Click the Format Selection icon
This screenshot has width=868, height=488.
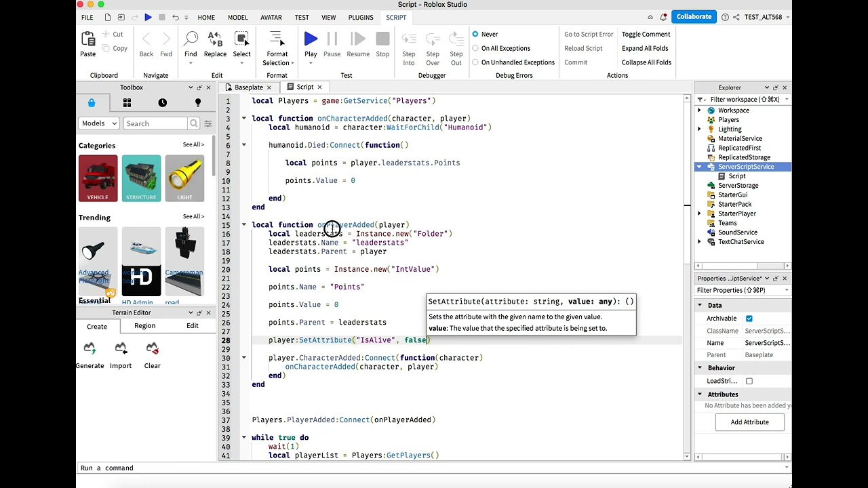[277, 39]
